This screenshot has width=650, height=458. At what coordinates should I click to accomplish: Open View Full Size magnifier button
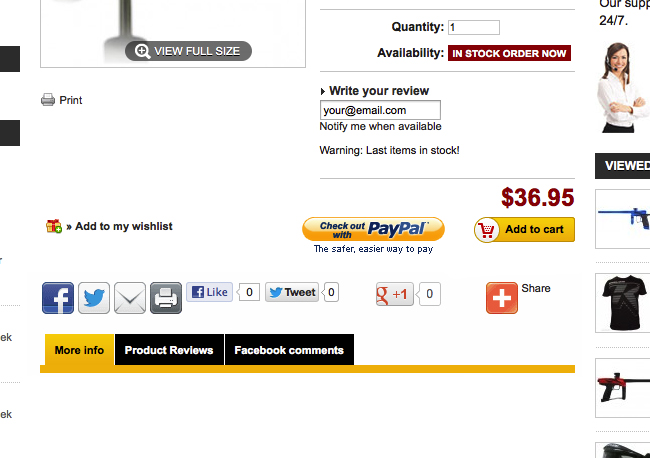[x=188, y=51]
